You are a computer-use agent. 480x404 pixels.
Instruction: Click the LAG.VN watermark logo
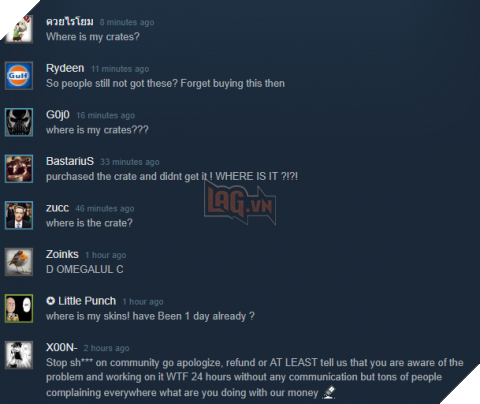point(240,203)
